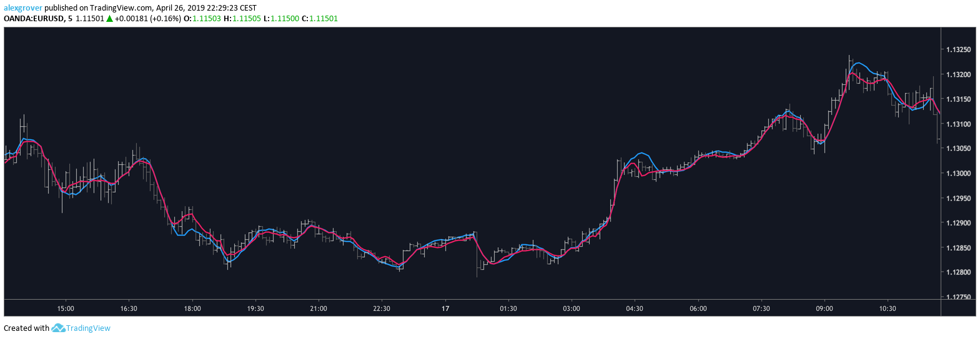Image resolution: width=980 pixels, height=339 pixels.
Task: Select the 04:30 time axis marker
Action: tap(635, 308)
